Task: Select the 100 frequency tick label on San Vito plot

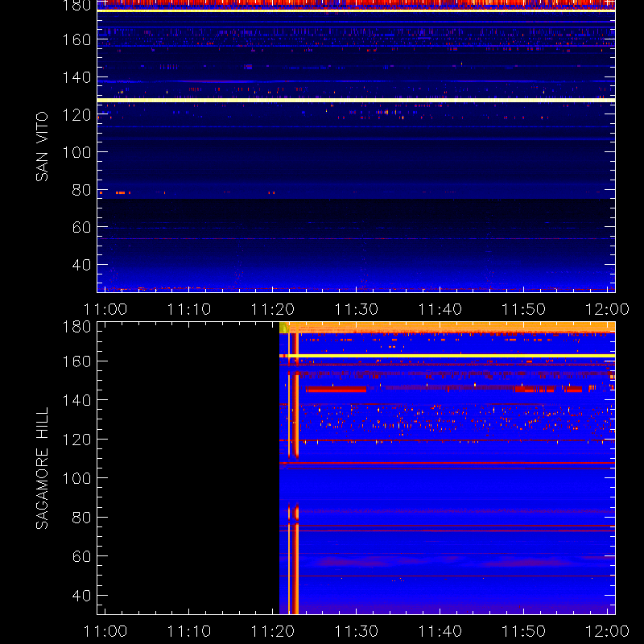Action: 76,152
